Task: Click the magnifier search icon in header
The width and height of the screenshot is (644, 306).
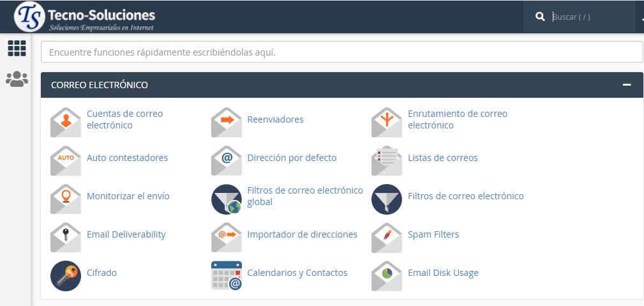Action: pos(540,17)
